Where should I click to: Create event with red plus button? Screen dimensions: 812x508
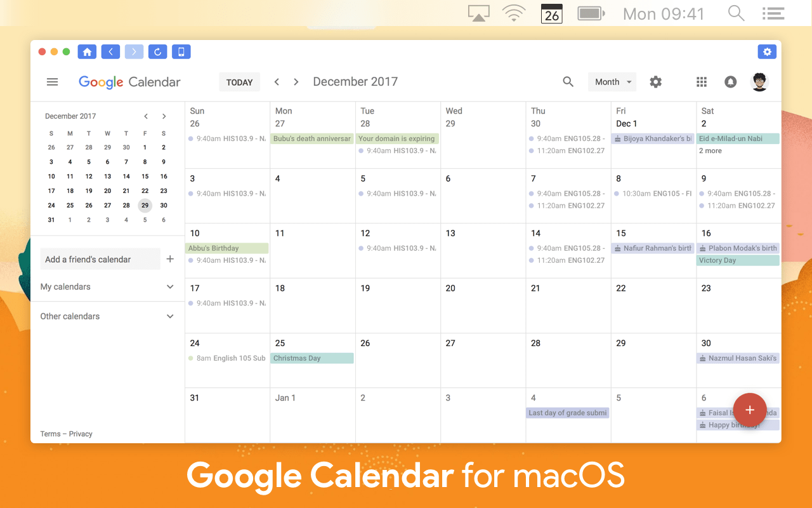(x=750, y=410)
